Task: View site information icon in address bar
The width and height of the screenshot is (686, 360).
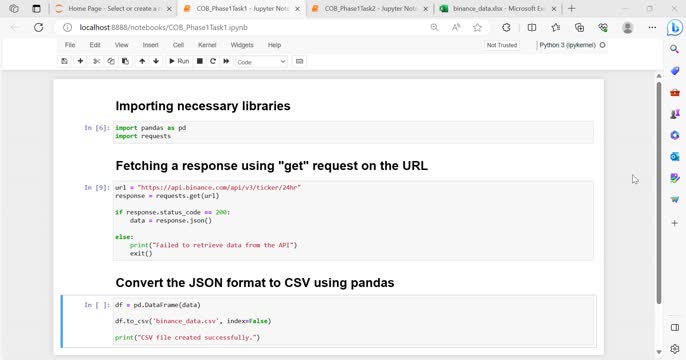Action: click(67, 28)
